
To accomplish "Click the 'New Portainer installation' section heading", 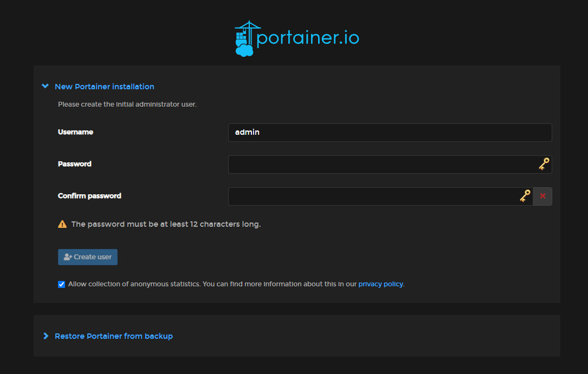I will pyautogui.click(x=105, y=87).
